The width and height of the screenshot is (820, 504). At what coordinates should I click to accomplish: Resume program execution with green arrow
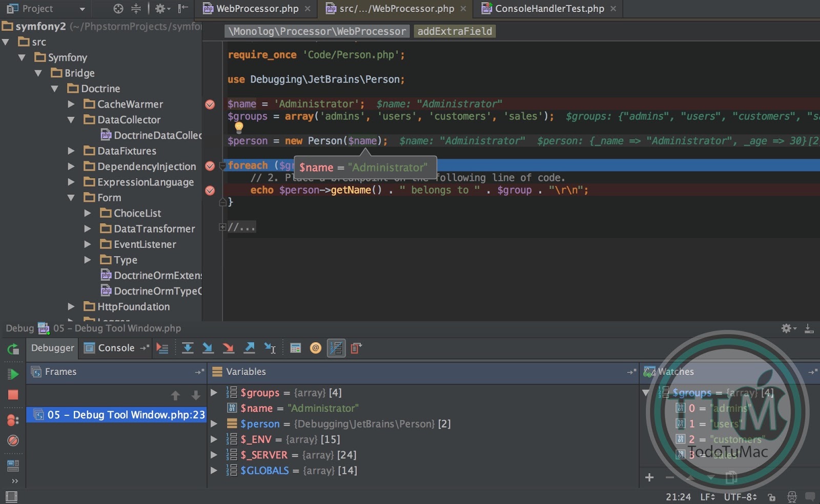(x=13, y=374)
